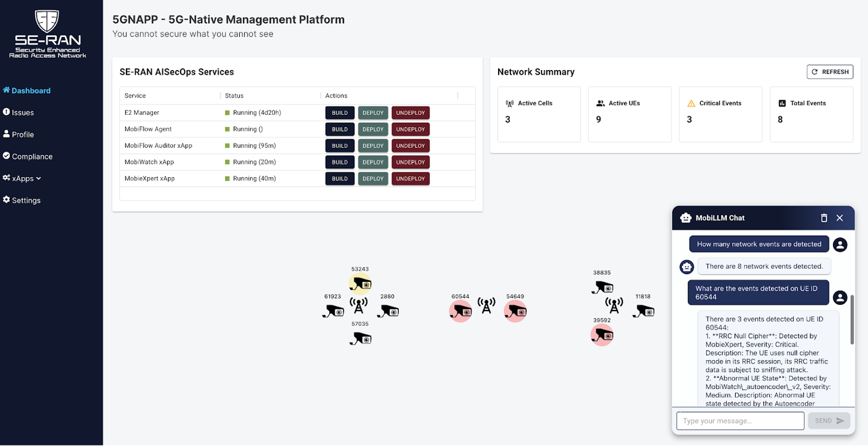This screenshot has height=446, width=868.
Task: Undeploy the E2 Manager service
Action: pos(410,112)
